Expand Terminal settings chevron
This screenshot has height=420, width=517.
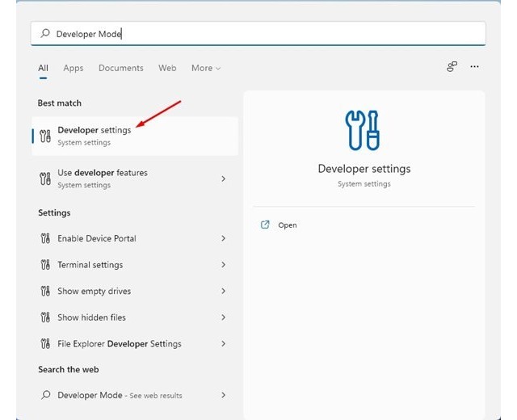point(224,264)
